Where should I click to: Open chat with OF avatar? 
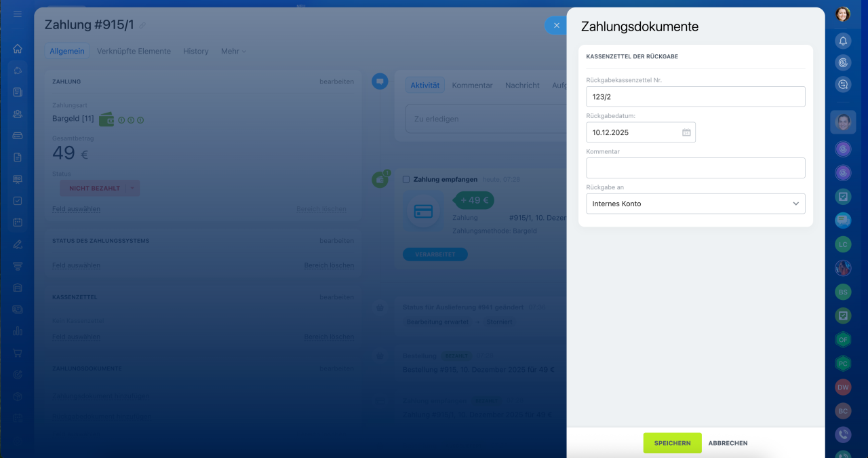click(x=843, y=339)
